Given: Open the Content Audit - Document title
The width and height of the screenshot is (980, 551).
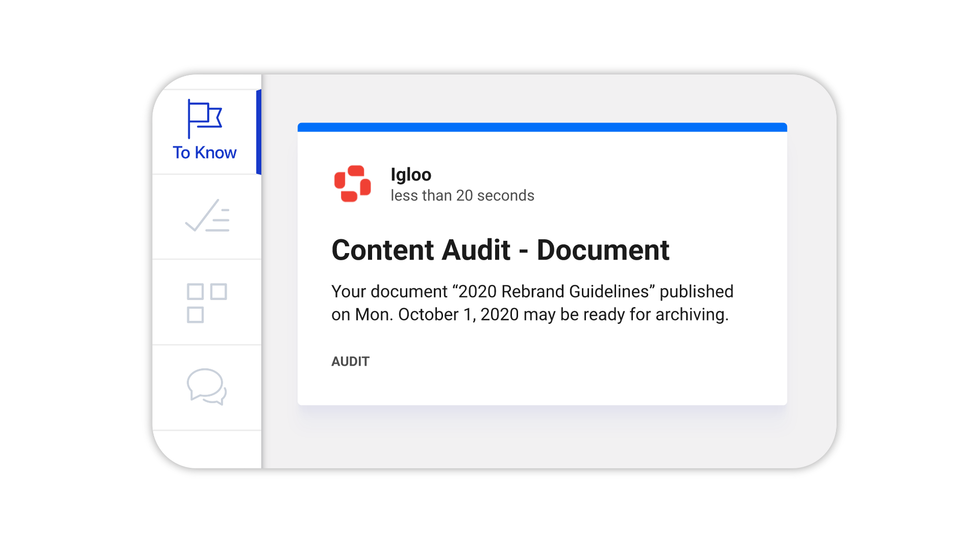Looking at the screenshot, I should 500,250.
